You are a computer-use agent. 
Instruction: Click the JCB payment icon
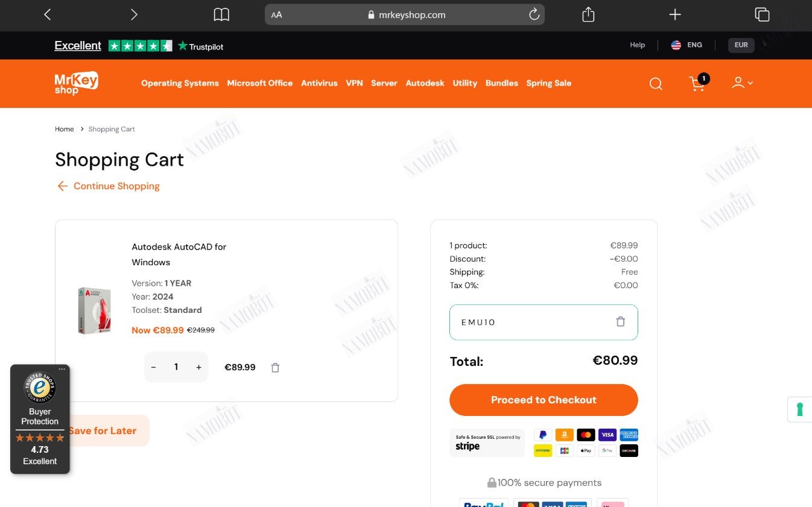564,450
